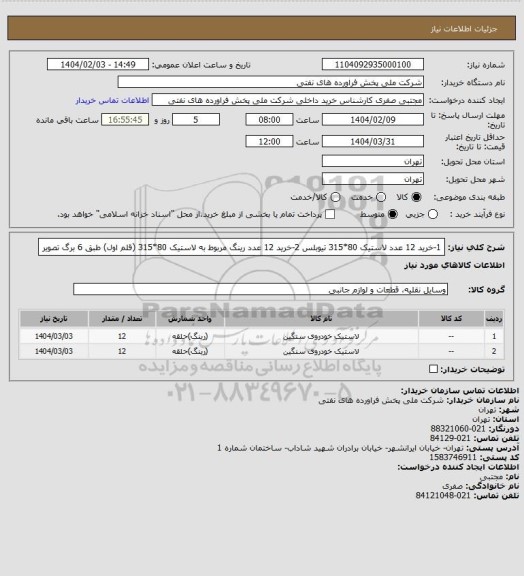Click the واحد شمارش column header
The height and width of the screenshot is (576, 524).
coord(190,319)
